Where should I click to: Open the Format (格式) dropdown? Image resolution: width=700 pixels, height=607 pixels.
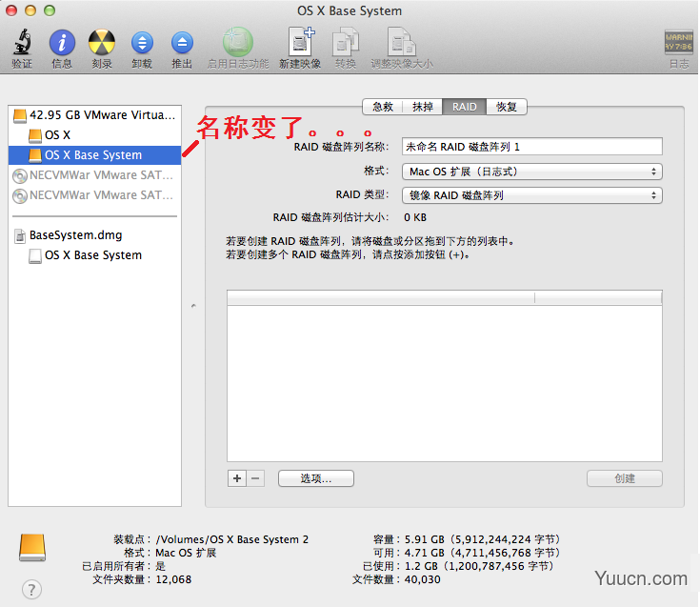532,172
